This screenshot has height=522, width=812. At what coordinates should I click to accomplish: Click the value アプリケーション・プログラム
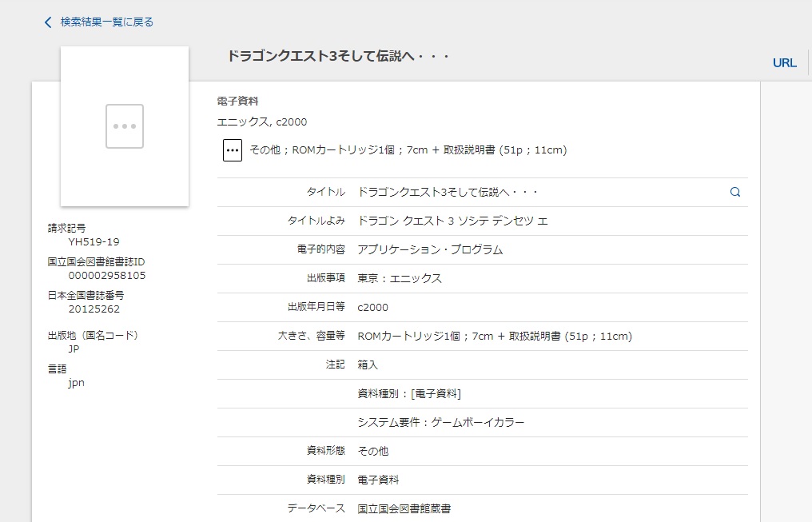click(430, 249)
